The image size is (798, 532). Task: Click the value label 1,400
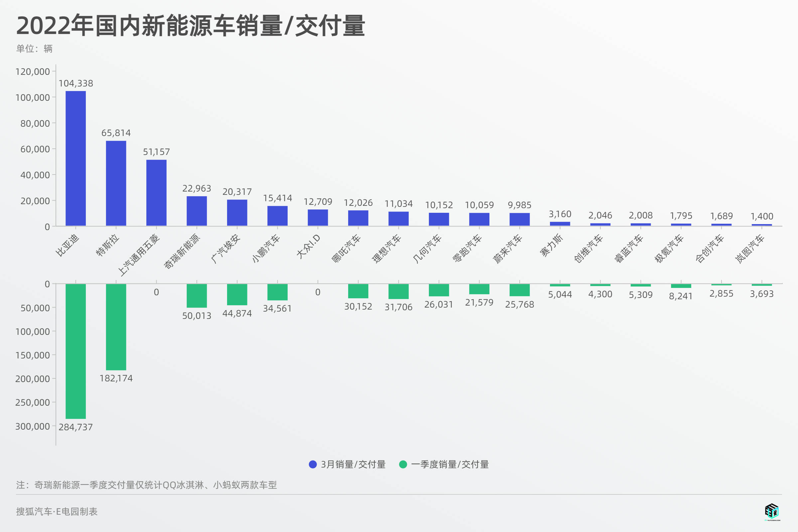pyautogui.click(x=762, y=216)
